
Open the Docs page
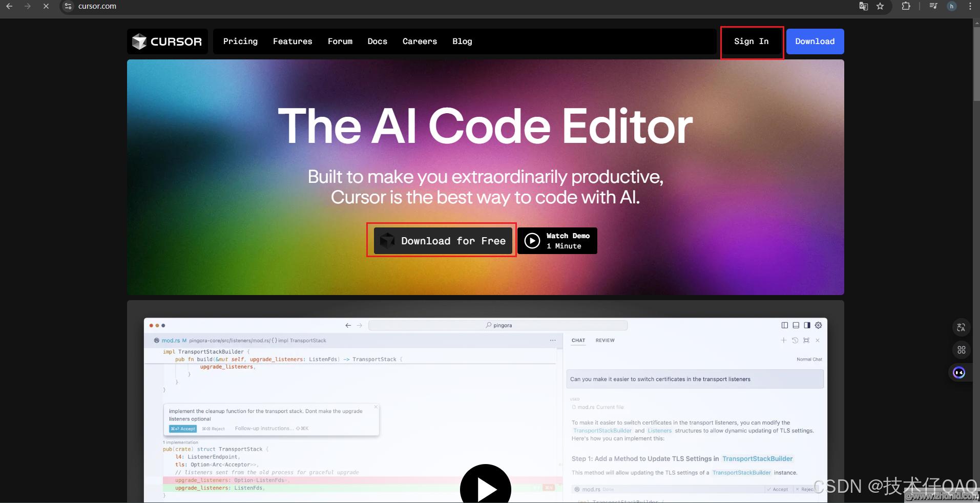click(377, 41)
